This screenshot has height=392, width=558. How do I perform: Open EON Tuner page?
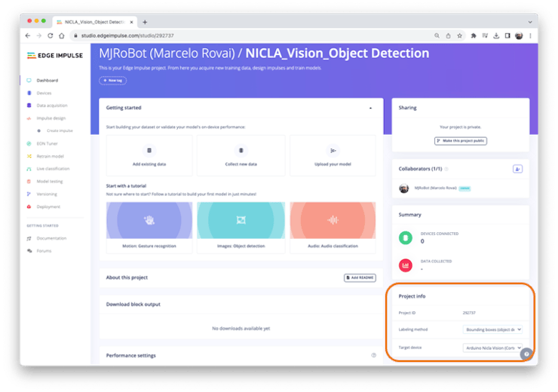click(47, 144)
